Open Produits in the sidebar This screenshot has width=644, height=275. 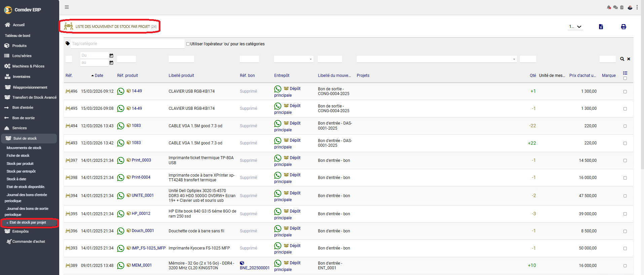click(19, 46)
